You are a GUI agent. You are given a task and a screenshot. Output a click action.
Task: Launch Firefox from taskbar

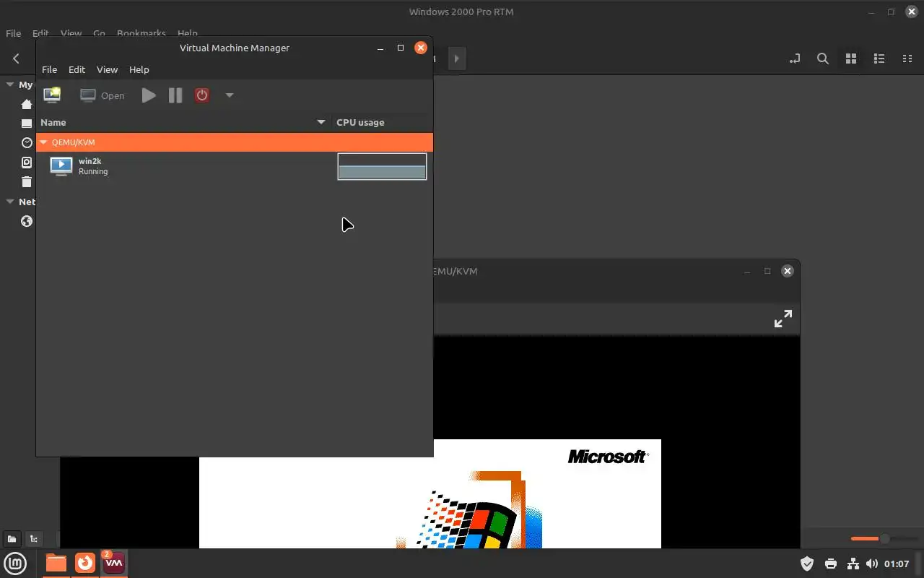[85, 563]
